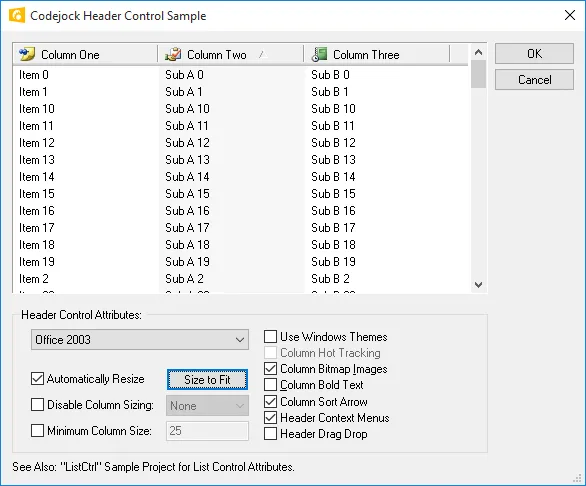Click the Column Two header icon
Image resolution: width=586 pixels, height=486 pixels.
[x=173, y=54]
